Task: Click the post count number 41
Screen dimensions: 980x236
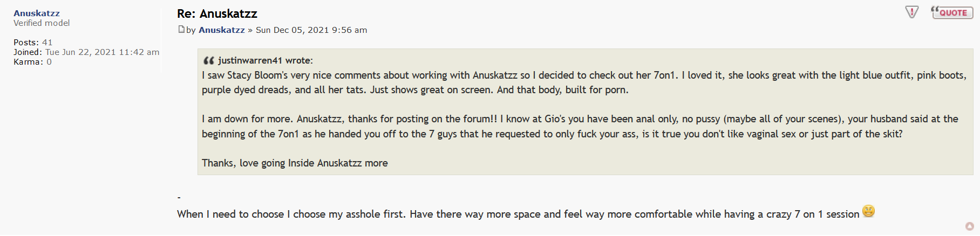Action: [47, 43]
